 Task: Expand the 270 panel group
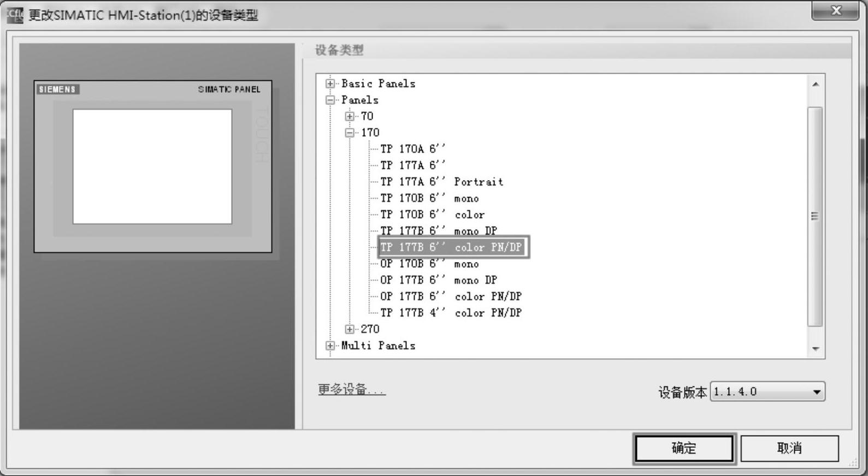[350, 329]
